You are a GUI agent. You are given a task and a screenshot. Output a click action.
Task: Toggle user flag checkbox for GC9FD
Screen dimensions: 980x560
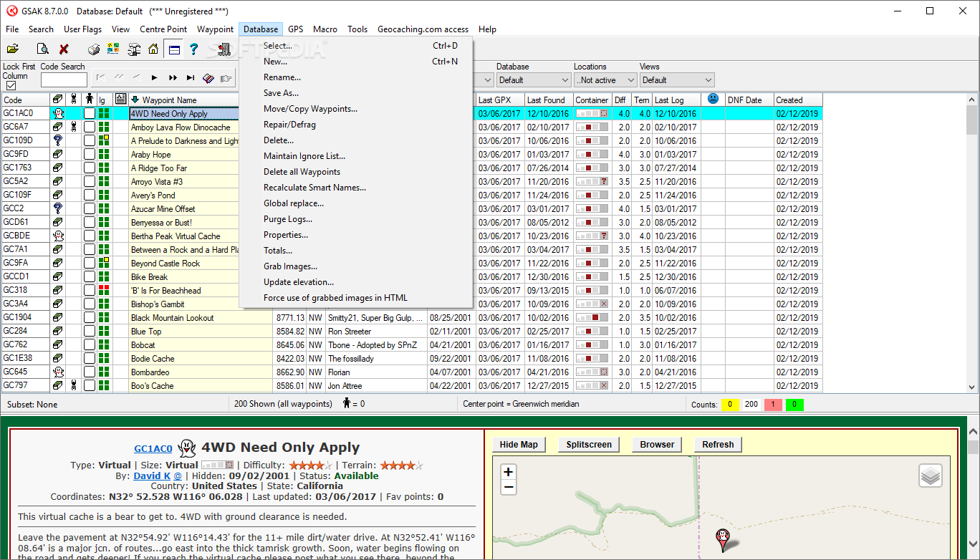90,154
